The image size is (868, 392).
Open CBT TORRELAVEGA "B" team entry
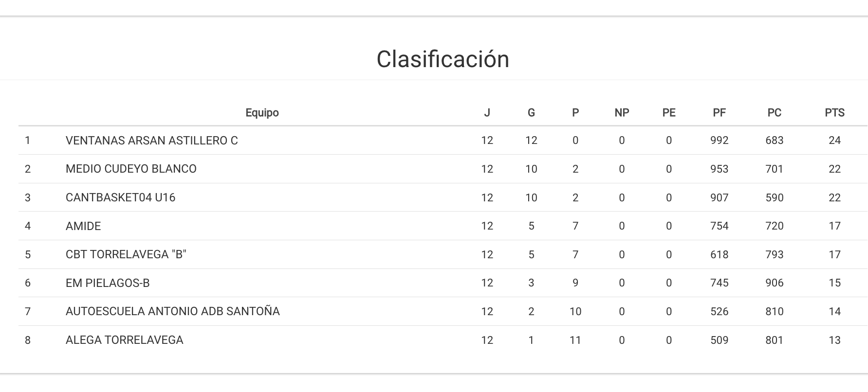[126, 254]
